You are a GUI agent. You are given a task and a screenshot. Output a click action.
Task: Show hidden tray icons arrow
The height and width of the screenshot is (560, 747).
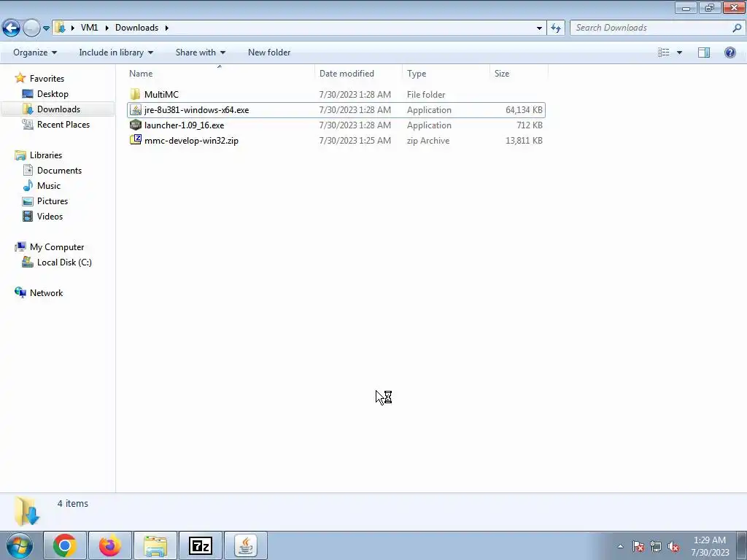(620, 546)
